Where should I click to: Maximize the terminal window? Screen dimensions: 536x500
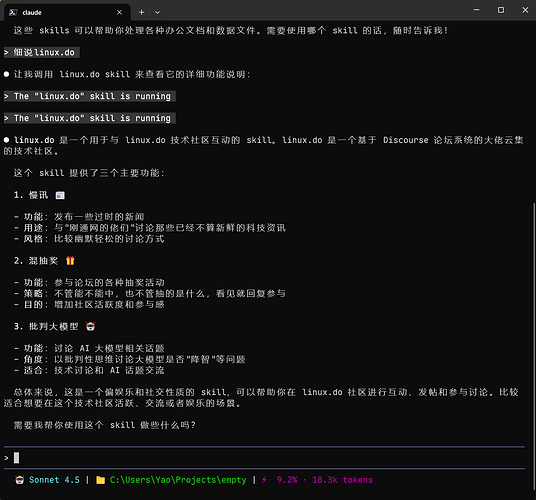click(501, 10)
